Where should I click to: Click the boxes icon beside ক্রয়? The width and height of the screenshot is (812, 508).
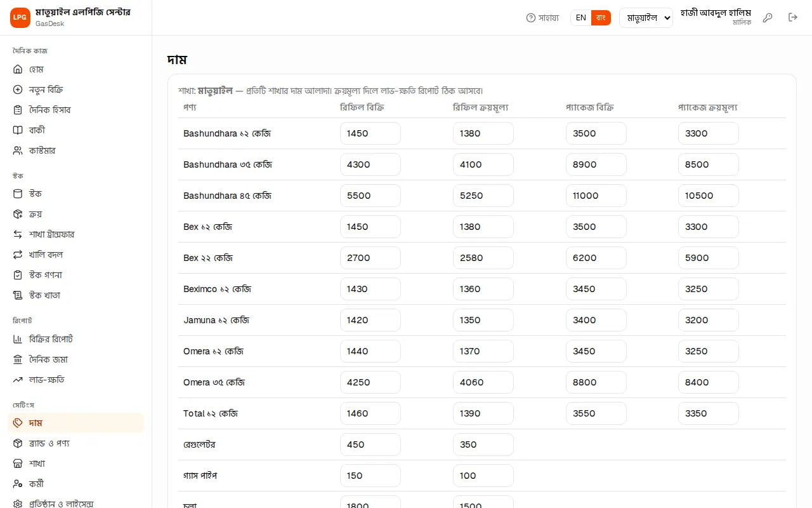coord(18,214)
